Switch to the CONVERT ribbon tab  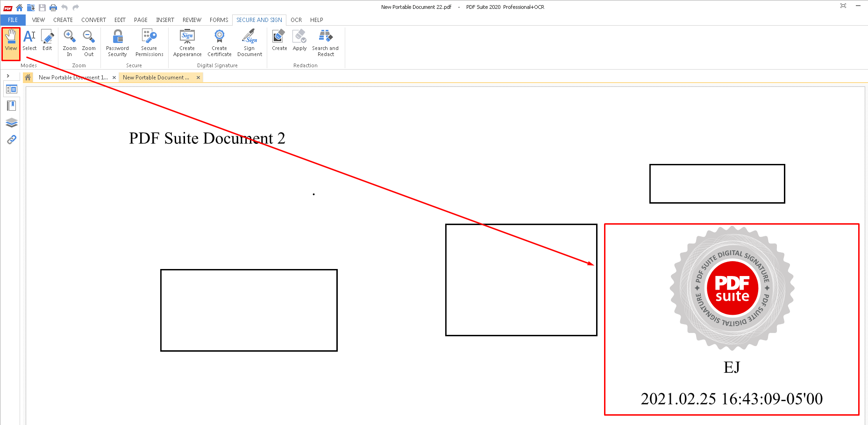(93, 20)
